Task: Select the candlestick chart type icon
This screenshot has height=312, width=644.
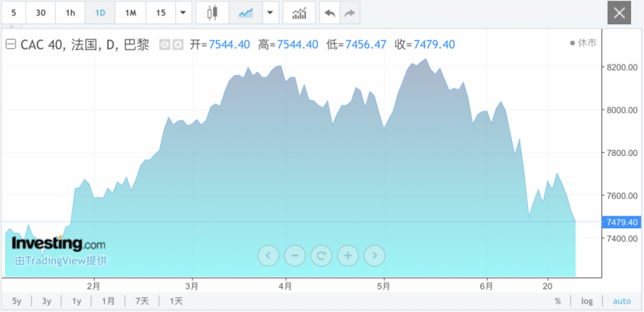Action: coord(212,13)
